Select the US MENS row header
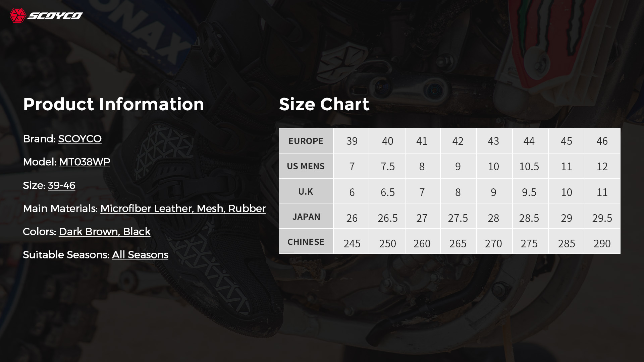Screen dimensions: 644x362 click(306, 166)
